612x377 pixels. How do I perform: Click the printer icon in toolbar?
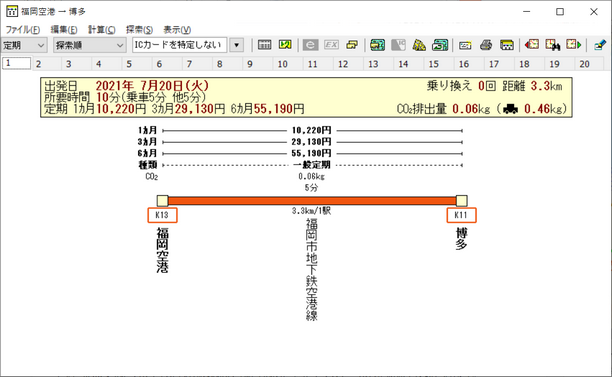pos(486,45)
